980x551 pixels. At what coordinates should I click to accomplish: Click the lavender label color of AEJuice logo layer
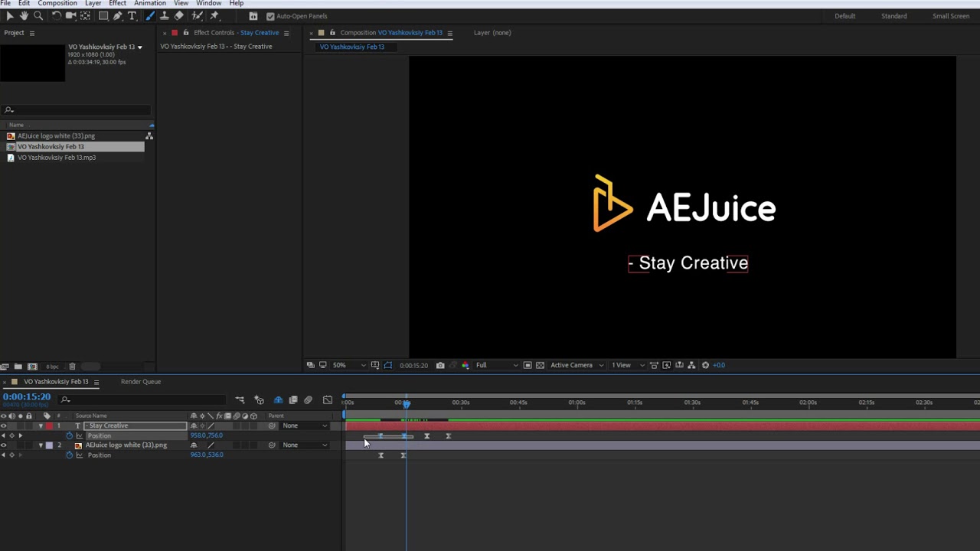point(49,445)
